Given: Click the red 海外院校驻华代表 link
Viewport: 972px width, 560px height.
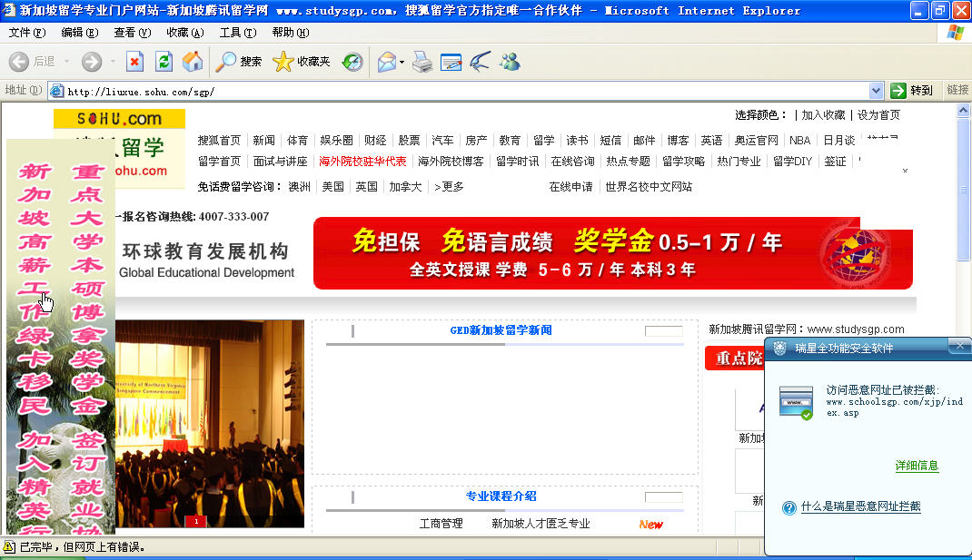Looking at the screenshot, I should pos(362,161).
